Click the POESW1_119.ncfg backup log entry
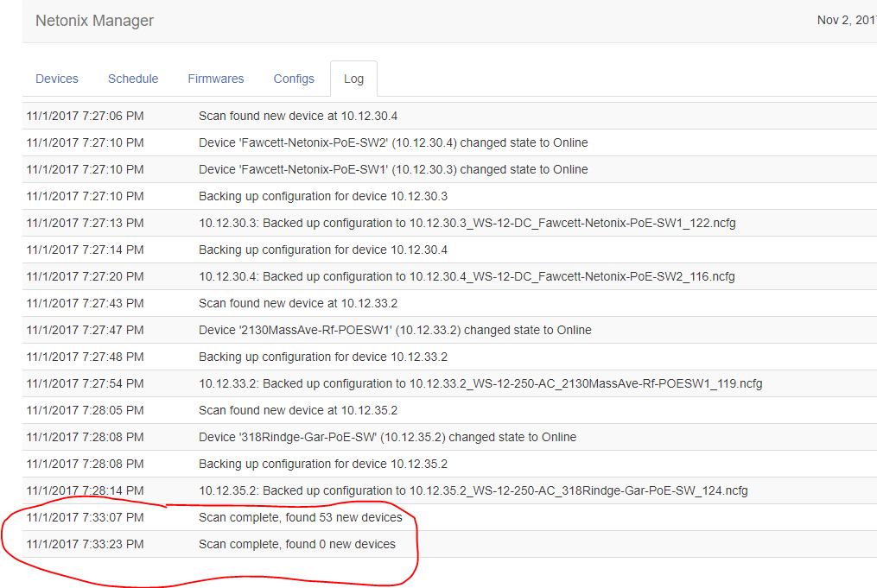877x588 pixels. [480, 383]
